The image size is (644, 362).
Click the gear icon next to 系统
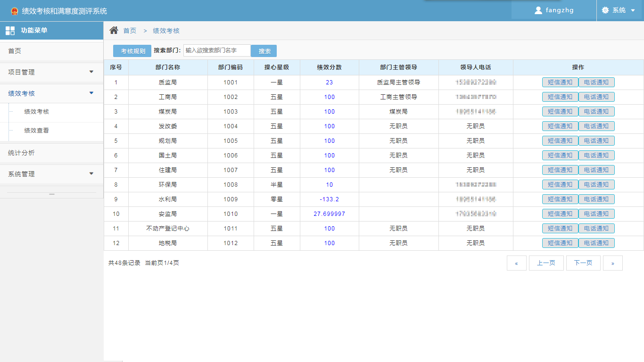(x=605, y=10)
